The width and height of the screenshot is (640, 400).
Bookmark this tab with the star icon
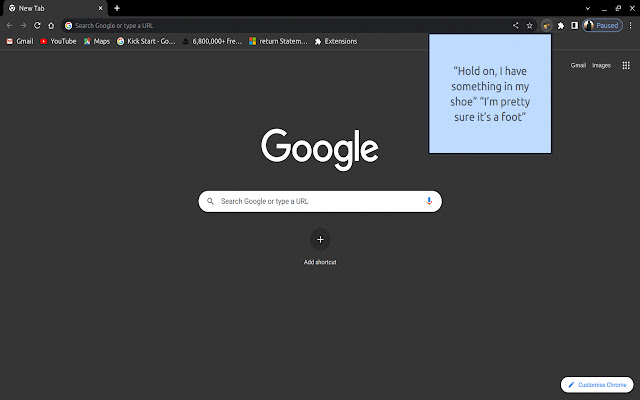(x=529, y=25)
